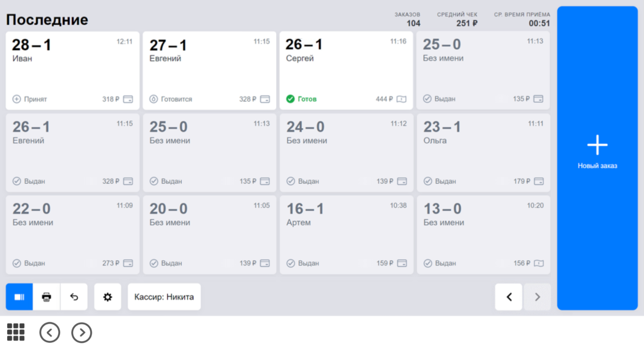Click the Принят status on Иван's order
Image resolution: width=644 pixels, height=350 pixels.
pyautogui.click(x=30, y=99)
